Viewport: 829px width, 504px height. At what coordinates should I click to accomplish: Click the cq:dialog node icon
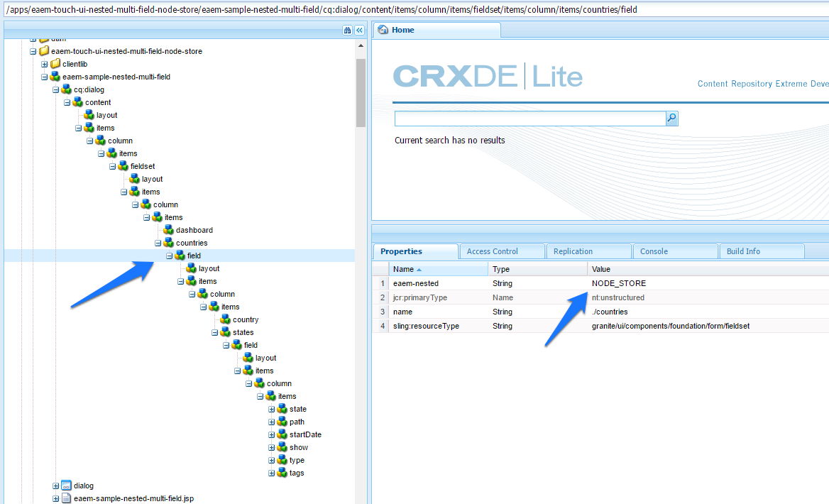67,90
